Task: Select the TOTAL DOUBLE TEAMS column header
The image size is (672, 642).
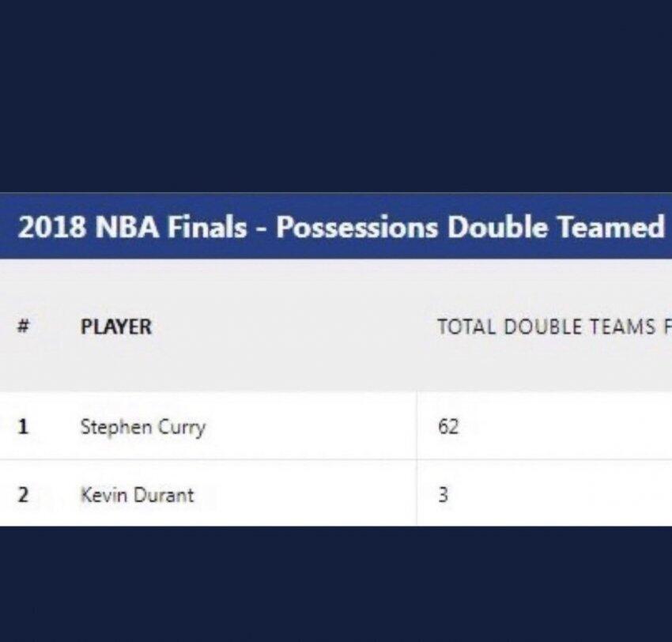Action: [x=554, y=327]
